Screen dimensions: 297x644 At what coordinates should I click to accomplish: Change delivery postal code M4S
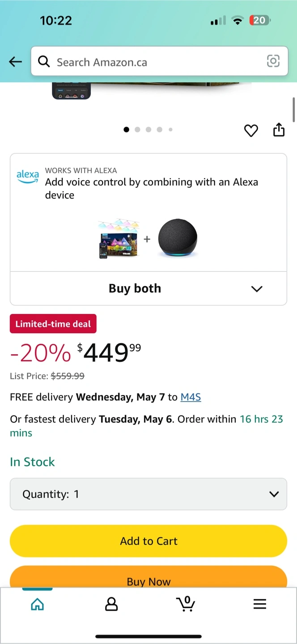191,397
